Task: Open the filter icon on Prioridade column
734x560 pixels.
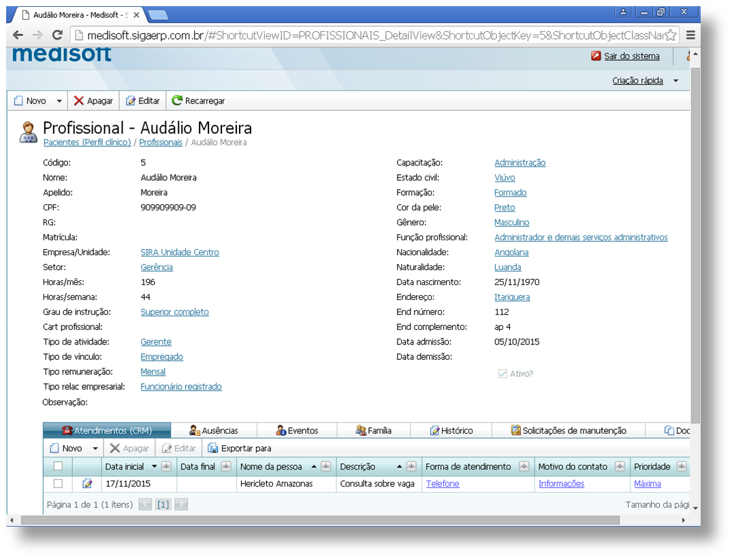Action: point(682,466)
